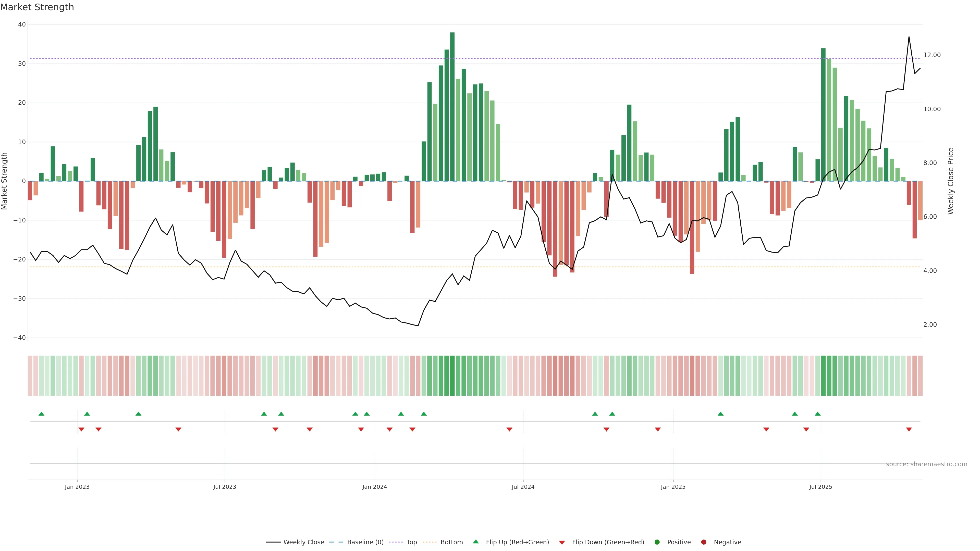
Task: Click the Market Strength chart title
Action: tap(37, 7)
